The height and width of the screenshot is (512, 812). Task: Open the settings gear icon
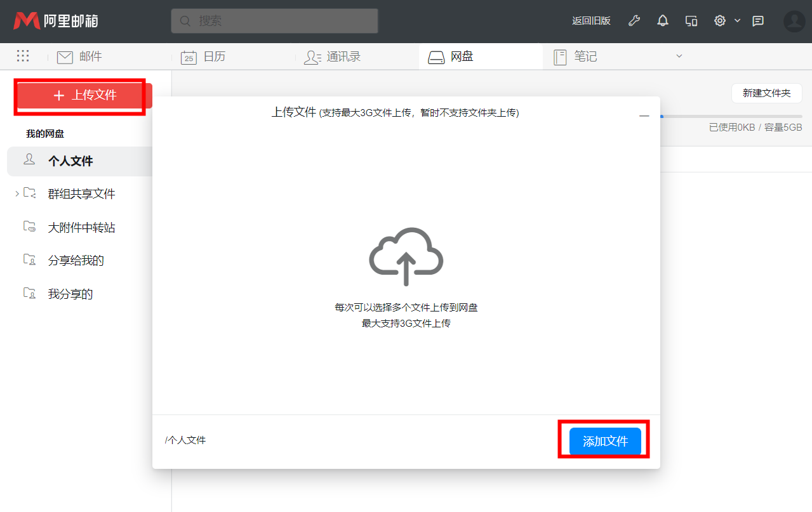(x=720, y=20)
